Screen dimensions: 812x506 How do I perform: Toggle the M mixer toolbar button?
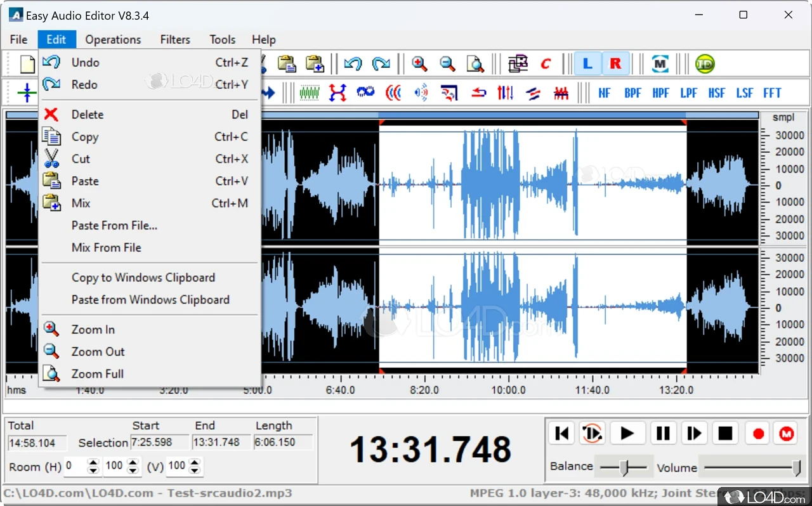[660, 63]
